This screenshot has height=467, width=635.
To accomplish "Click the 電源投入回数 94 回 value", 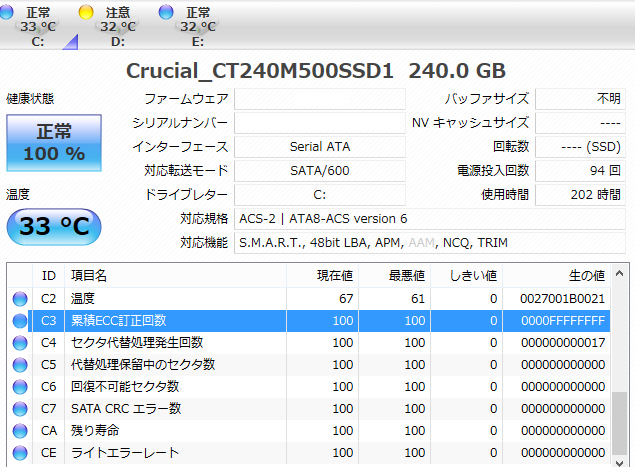I will (580, 171).
